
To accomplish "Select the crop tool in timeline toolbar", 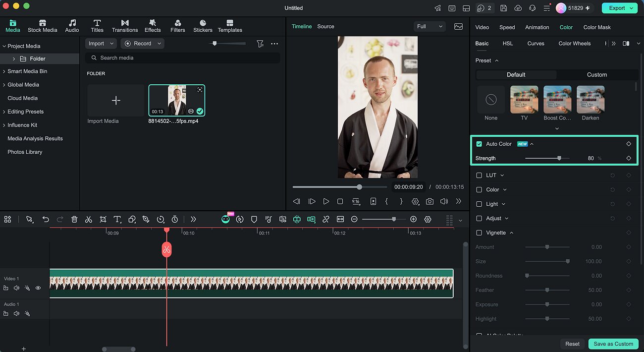I will [103, 219].
